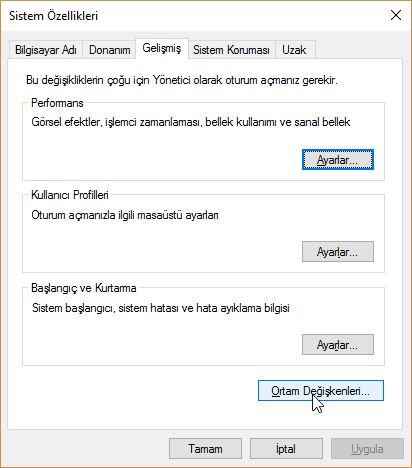Click the Başlangıç ve Kurtarma group label

tap(84, 288)
